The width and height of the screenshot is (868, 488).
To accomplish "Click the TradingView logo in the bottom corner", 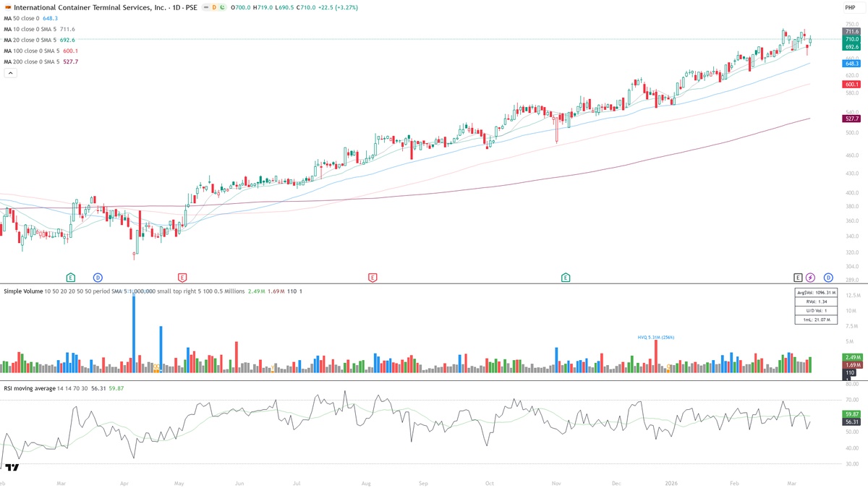I will (12, 468).
